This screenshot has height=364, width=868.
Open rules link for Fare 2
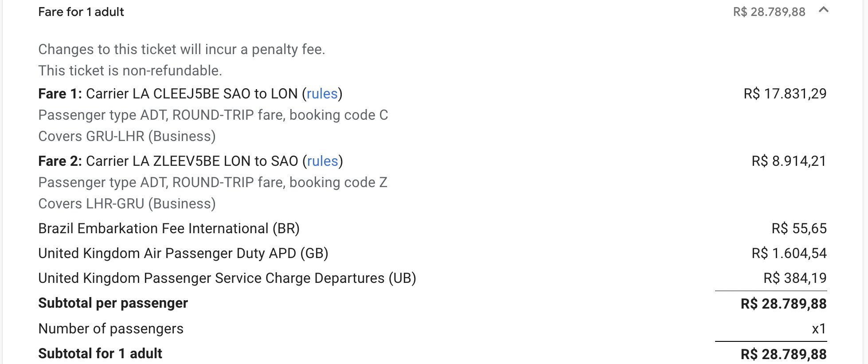click(323, 161)
